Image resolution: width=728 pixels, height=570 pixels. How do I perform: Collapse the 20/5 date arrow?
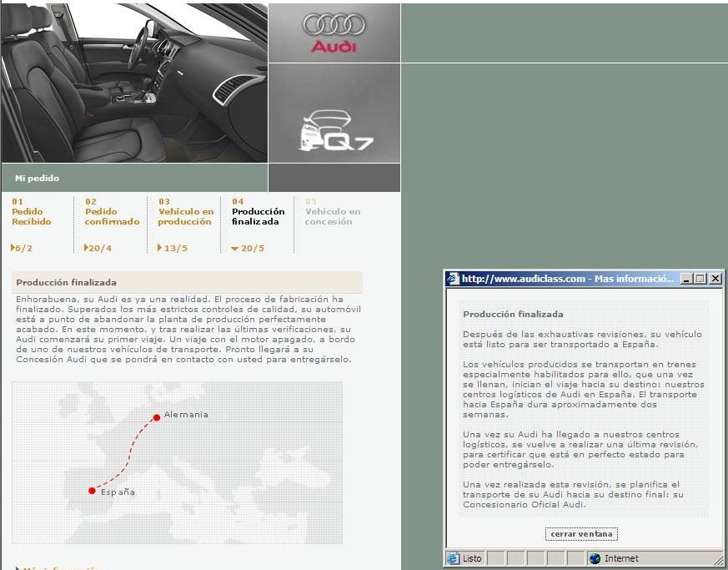[234, 249]
